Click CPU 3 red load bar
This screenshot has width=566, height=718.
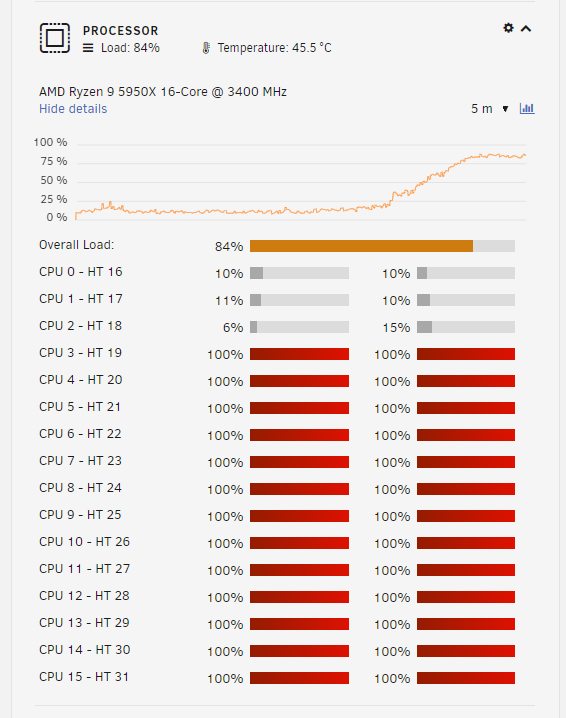coord(299,354)
